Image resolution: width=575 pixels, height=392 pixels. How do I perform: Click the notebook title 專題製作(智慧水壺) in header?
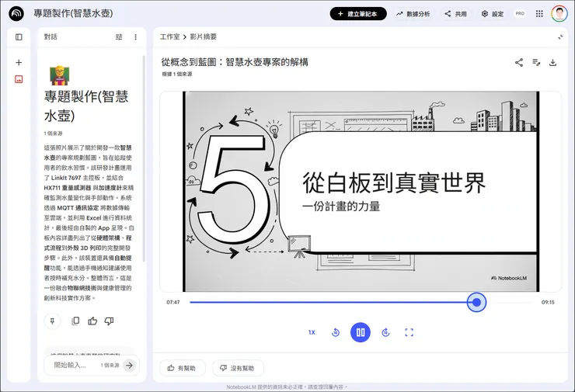(x=73, y=13)
